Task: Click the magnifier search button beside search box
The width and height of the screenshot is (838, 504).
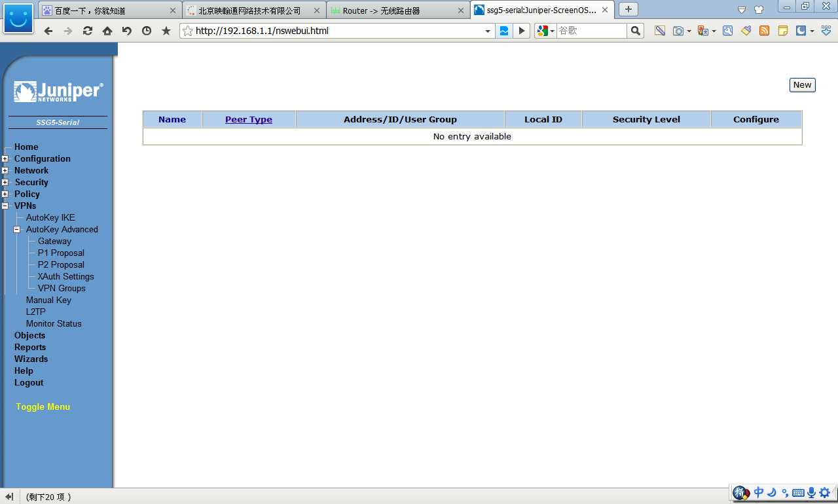Action: pyautogui.click(x=635, y=31)
